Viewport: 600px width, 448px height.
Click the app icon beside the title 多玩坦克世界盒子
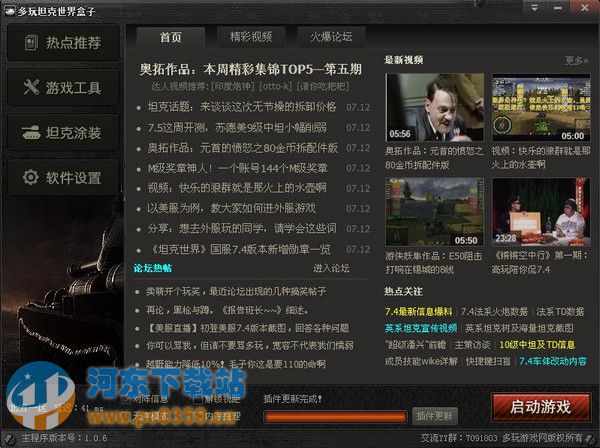tap(9, 10)
